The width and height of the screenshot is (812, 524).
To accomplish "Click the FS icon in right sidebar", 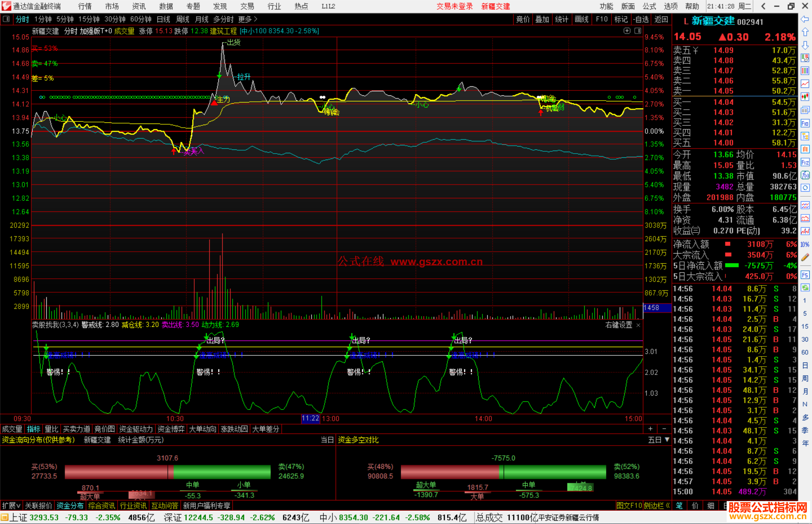I will tap(805, 275).
